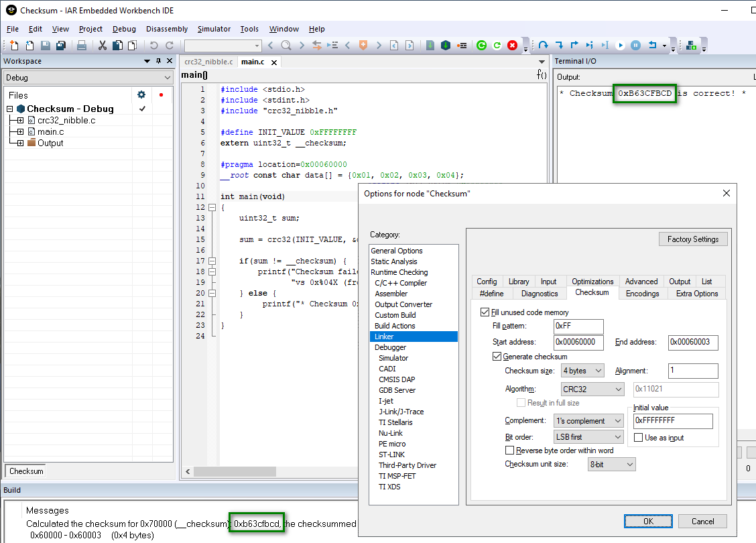The width and height of the screenshot is (756, 543).
Task: Click the Step Into debug icon
Action: tap(559, 46)
